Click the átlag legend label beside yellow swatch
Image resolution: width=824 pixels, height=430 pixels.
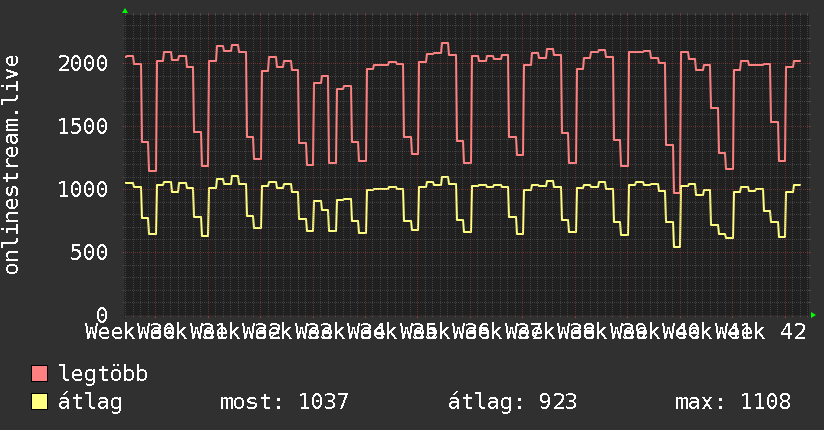click(90, 402)
